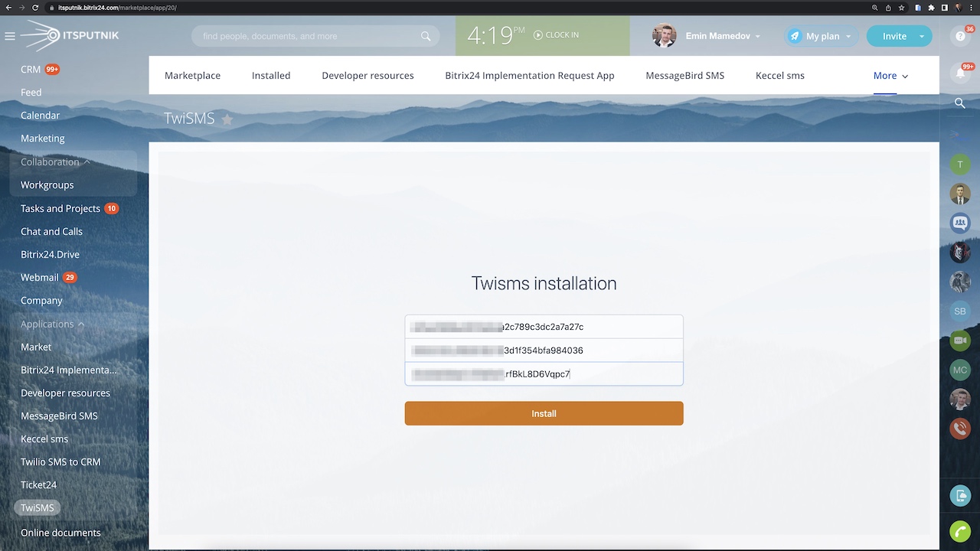The width and height of the screenshot is (980, 551).
Task: Open the My plan dropdown arrow
Action: tap(848, 37)
